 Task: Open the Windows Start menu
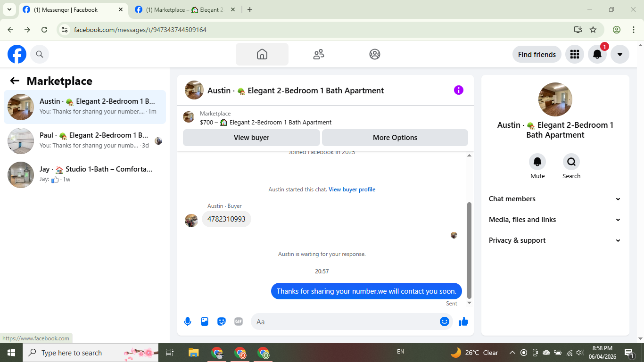pos(11,353)
